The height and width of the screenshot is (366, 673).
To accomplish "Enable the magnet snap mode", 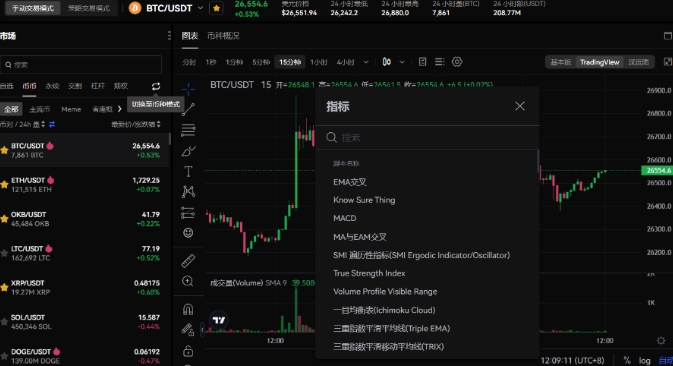I will (x=188, y=309).
